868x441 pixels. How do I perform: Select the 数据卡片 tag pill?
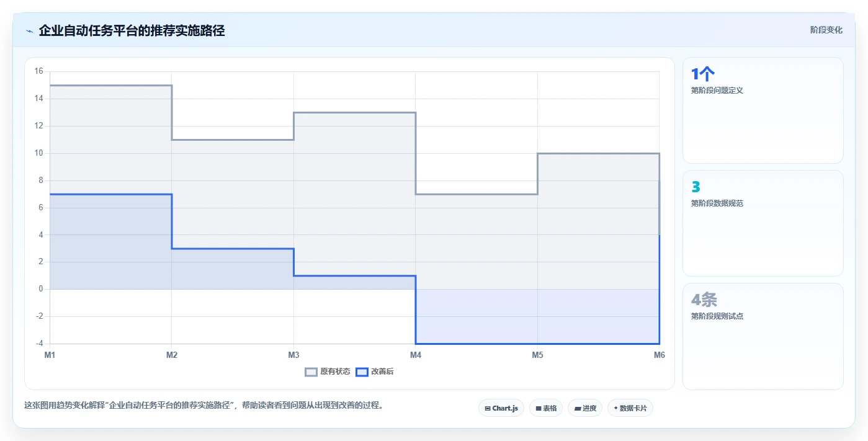click(x=630, y=408)
